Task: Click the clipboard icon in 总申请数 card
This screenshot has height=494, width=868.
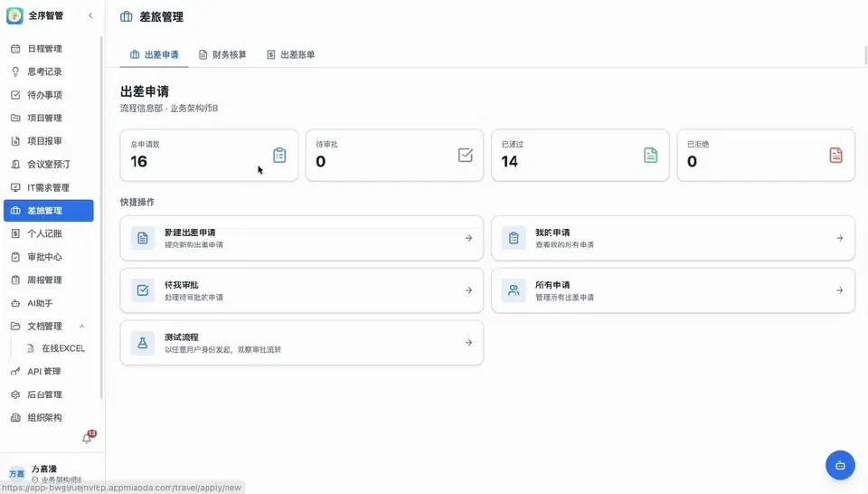Action: coord(279,155)
